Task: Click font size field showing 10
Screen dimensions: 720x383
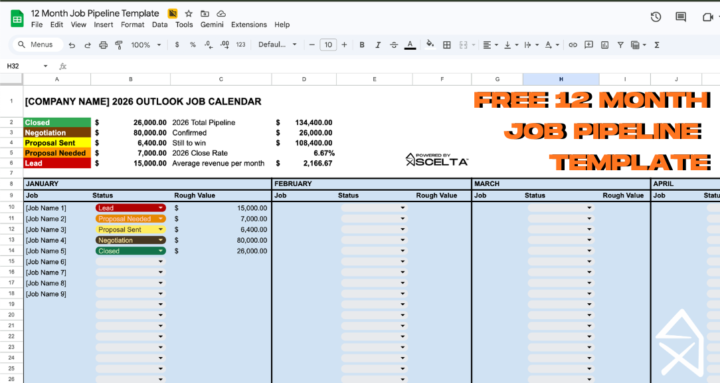Action: point(328,45)
